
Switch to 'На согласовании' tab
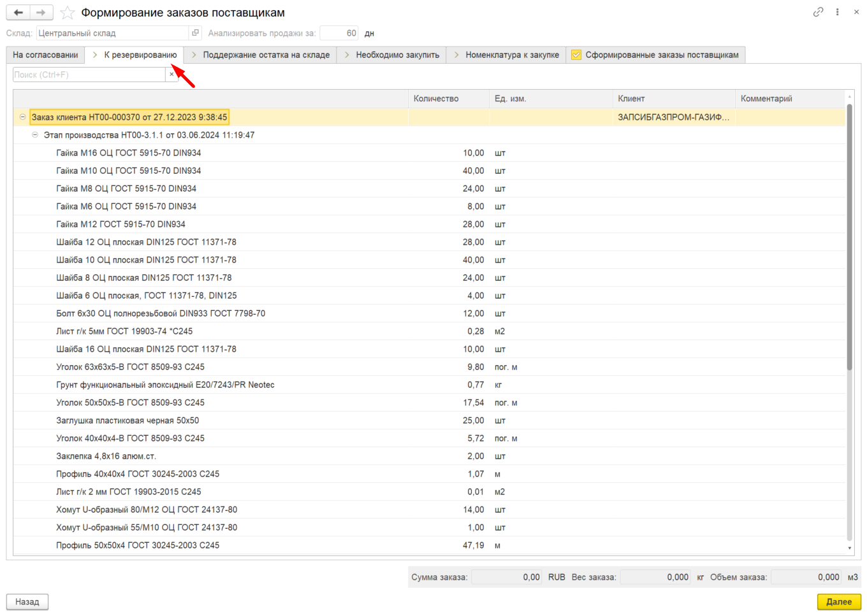[x=45, y=55]
